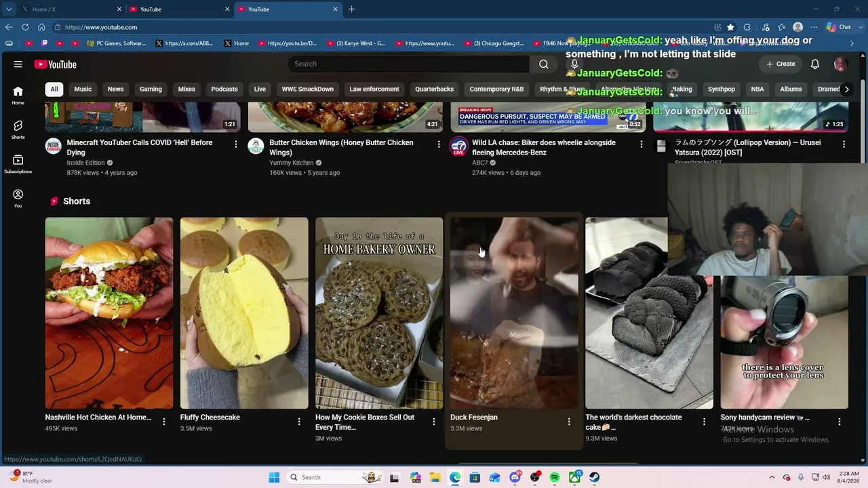Image resolution: width=868 pixels, height=488 pixels.
Task: Open options for Minecraft YouTuber video
Action: [235, 144]
